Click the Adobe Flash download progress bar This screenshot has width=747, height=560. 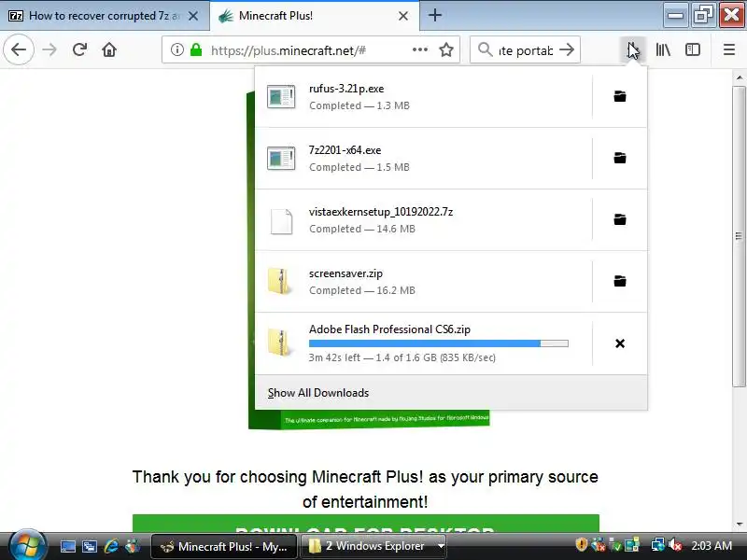tap(438, 343)
